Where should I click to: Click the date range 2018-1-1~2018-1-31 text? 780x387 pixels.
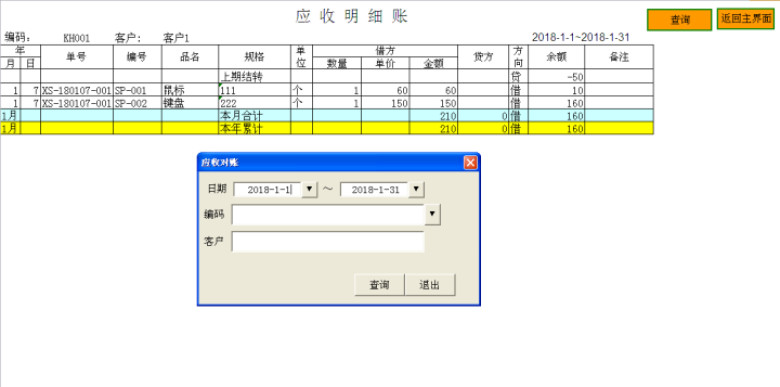click(581, 37)
